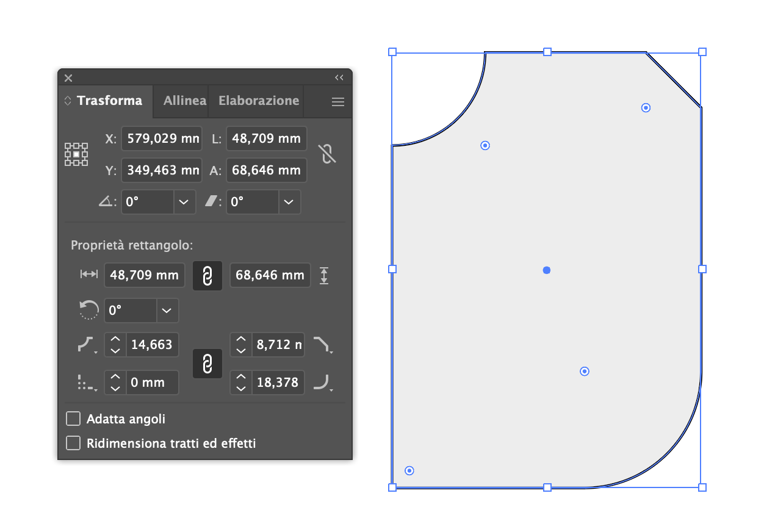
Task: Switch to the Allinea tab
Action: (x=184, y=101)
